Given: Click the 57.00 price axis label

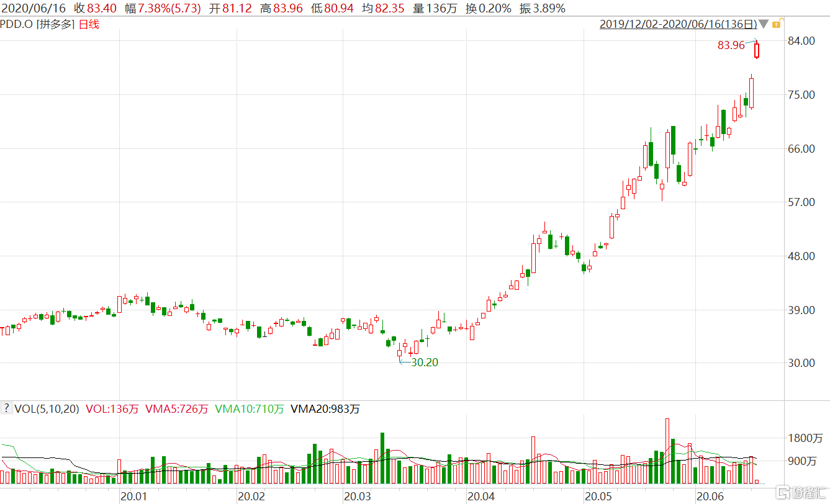Looking at the screenshot, I should point(801,202).
